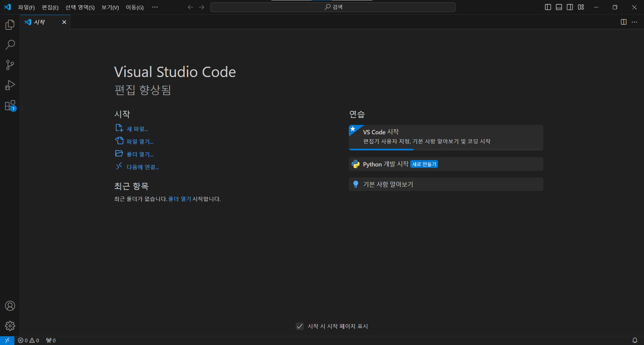Open the notifications bell
644x345 pixels.
click(635, 340)
